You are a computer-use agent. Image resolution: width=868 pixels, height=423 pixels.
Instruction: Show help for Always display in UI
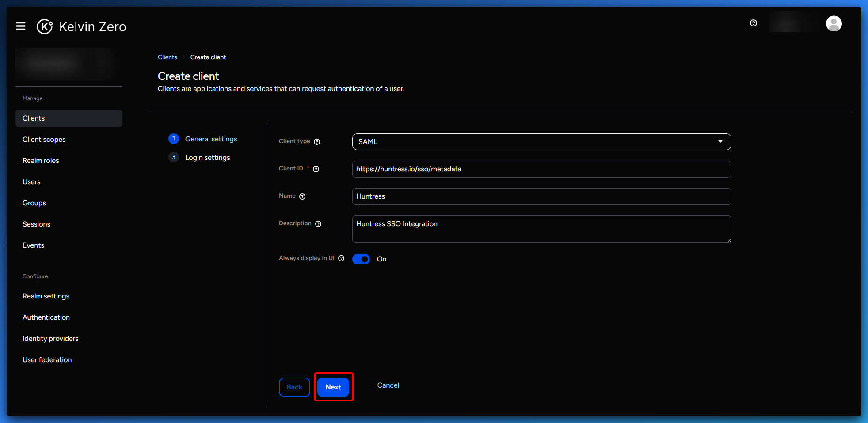coord(341,258)
